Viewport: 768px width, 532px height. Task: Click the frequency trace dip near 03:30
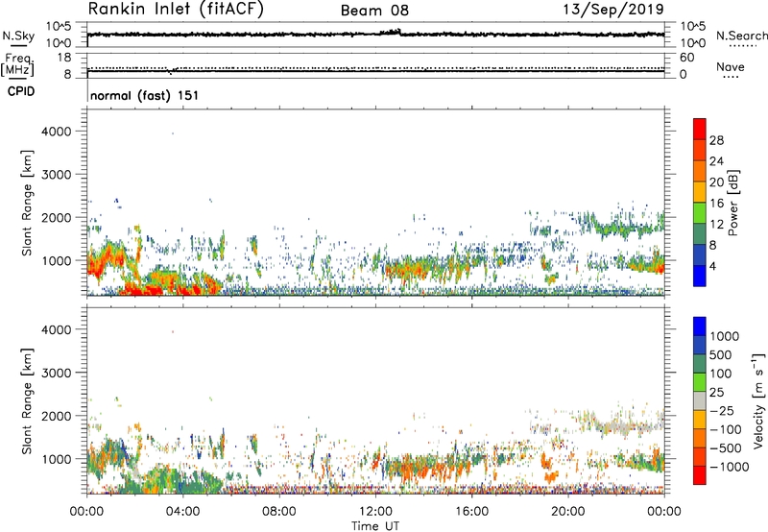[171, 72]
